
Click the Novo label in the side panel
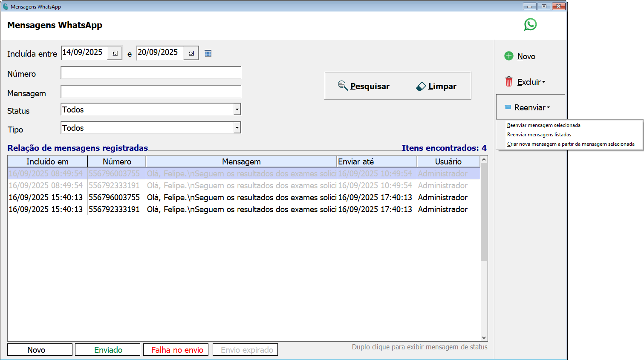526,56
